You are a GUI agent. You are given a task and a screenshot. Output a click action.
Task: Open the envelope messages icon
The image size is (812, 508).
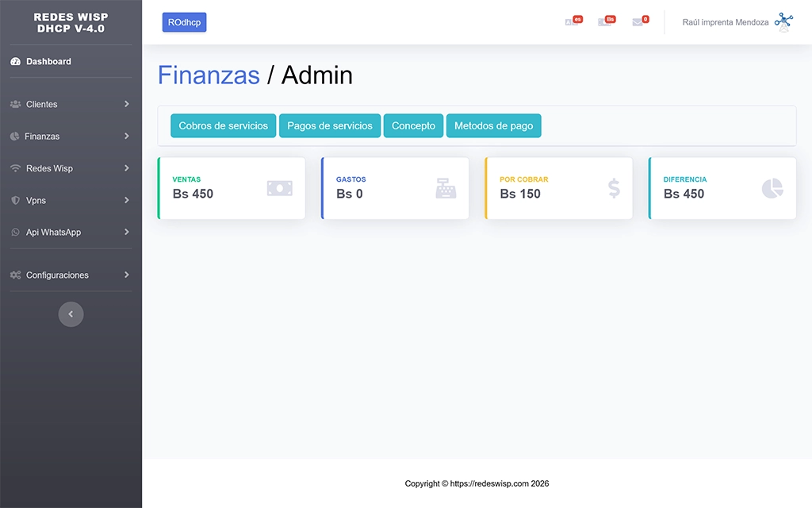(x=638, y=22)
